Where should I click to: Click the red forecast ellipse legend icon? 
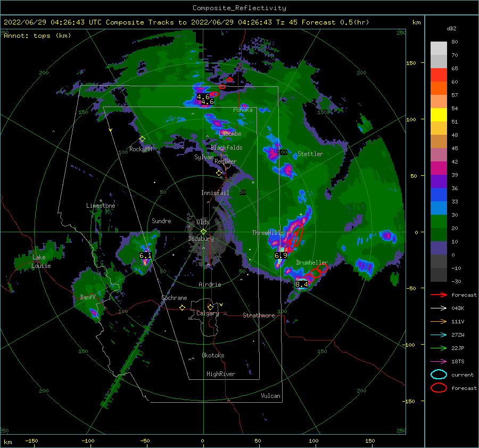point(439,388)
